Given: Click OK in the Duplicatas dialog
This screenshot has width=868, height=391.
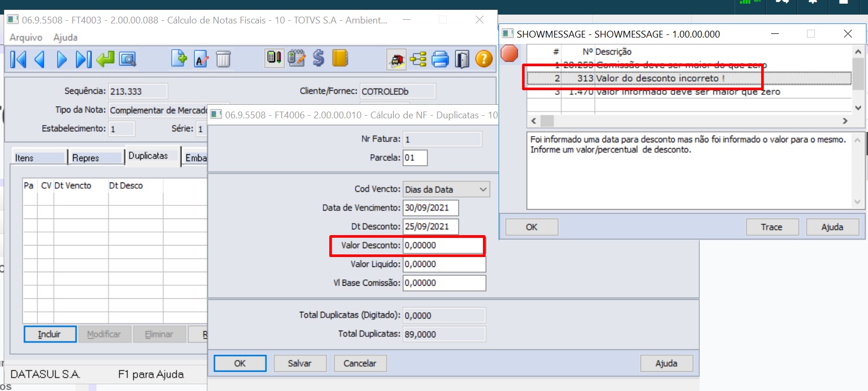Looking at the screenshot, I should [240, 363].
